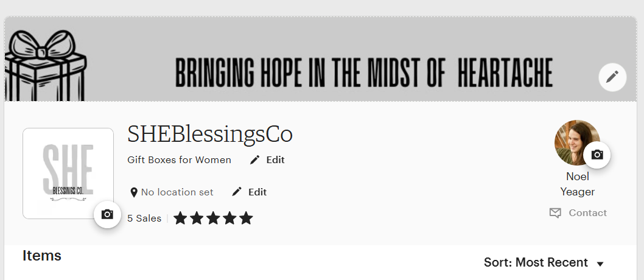Click the SHEBlessingsCo shop title

pos(210,134)
